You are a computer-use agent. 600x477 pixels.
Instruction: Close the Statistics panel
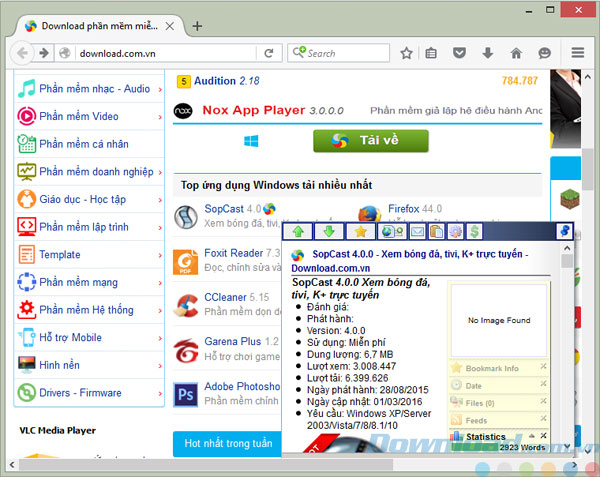(x=543, y=436)
